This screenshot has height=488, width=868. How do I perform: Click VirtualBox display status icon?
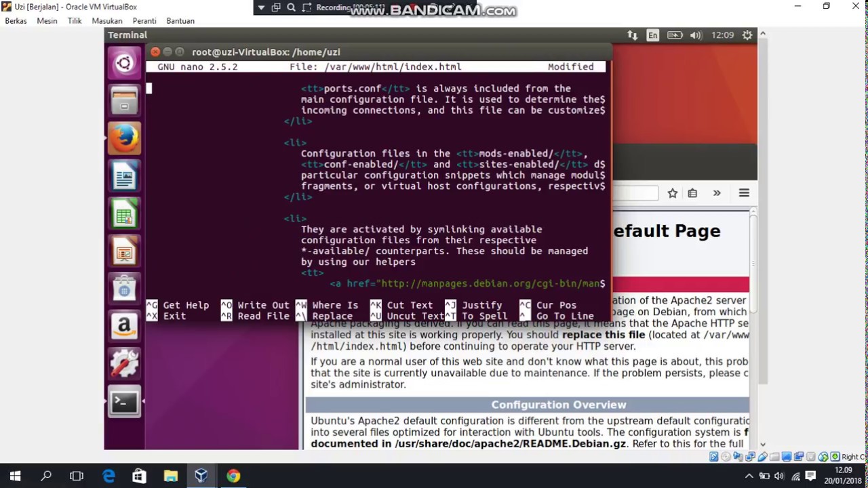[x=787, y=457]
